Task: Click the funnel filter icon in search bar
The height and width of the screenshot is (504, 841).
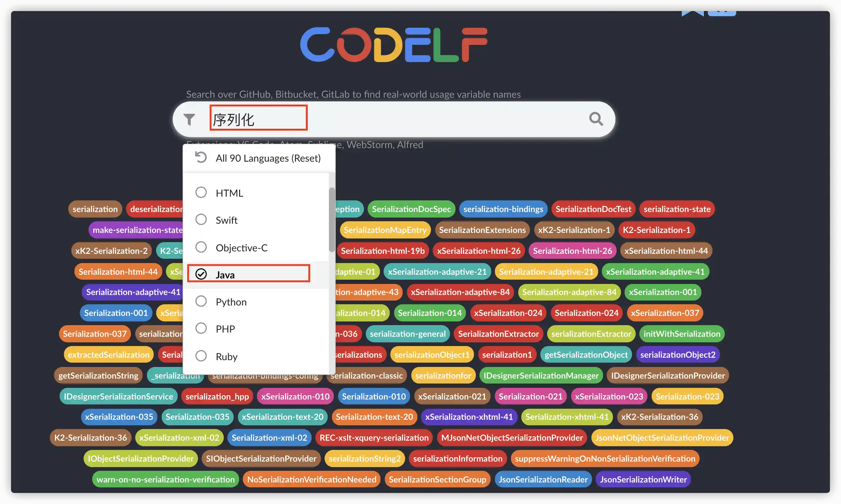Action: [x=189, y=119]
